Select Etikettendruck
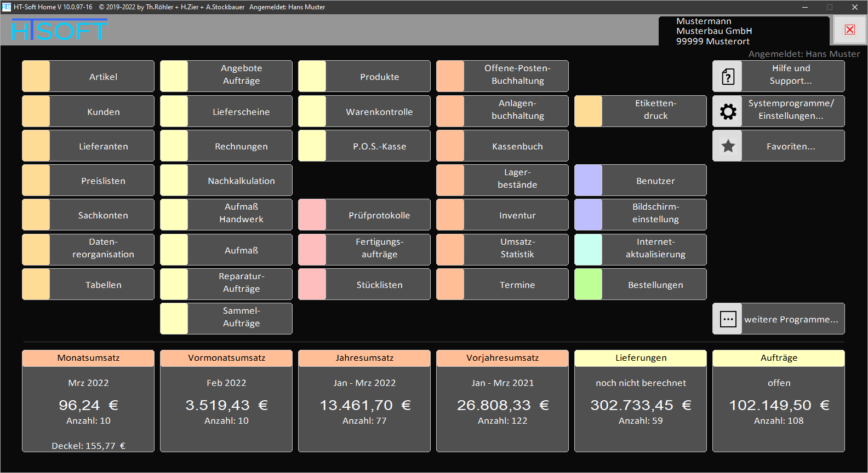Image resolution: width=868 pixels, height=473 pixels. click(x=655, y=109)
